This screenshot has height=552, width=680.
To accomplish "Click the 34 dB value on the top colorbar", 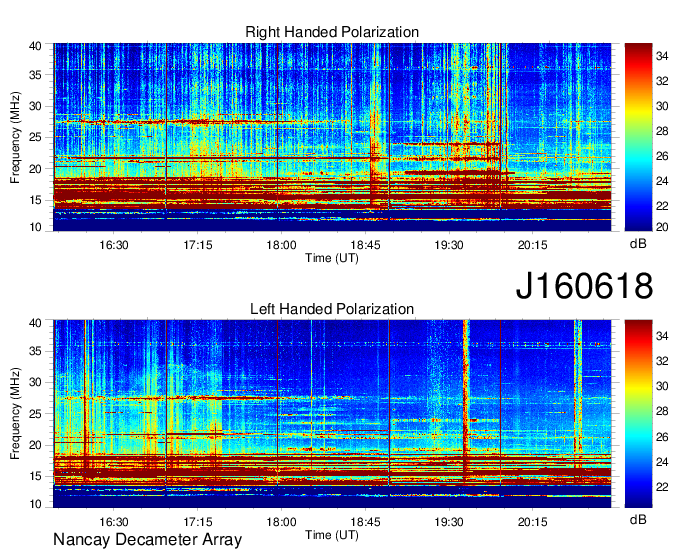I will pyautogui.click(x=662, y=56).
